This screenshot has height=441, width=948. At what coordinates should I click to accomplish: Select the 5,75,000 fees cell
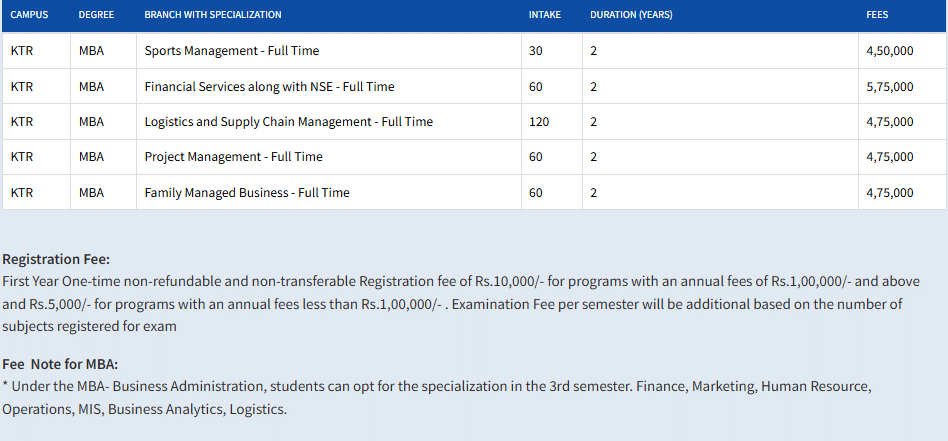889,87
